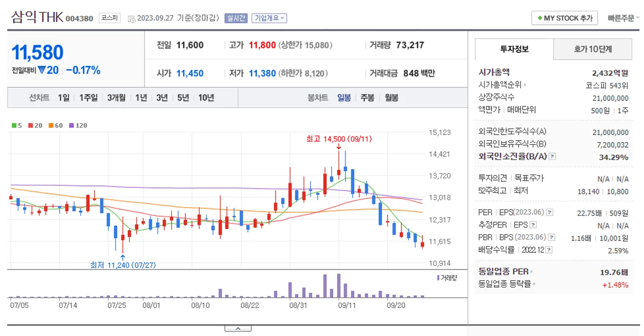Open the 기업개요 dropdown
Image resolution: width=644 pixels, height=336 pixels.
tap(269, 18)
